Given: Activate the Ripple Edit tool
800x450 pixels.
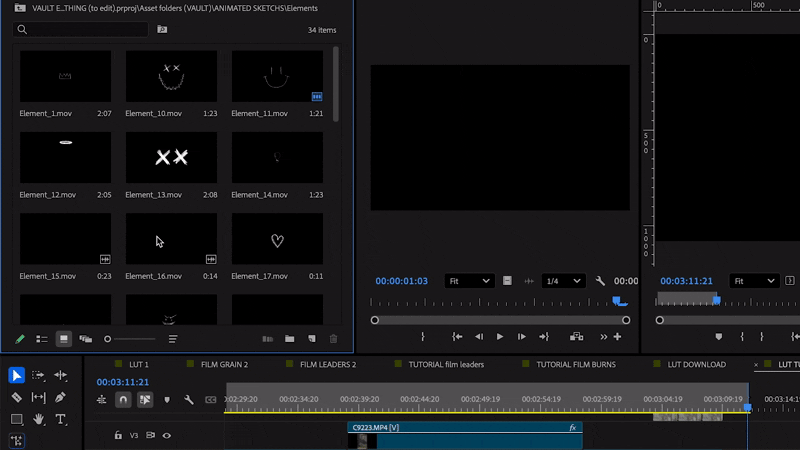Looking at the screenshot, I should 61,376.
